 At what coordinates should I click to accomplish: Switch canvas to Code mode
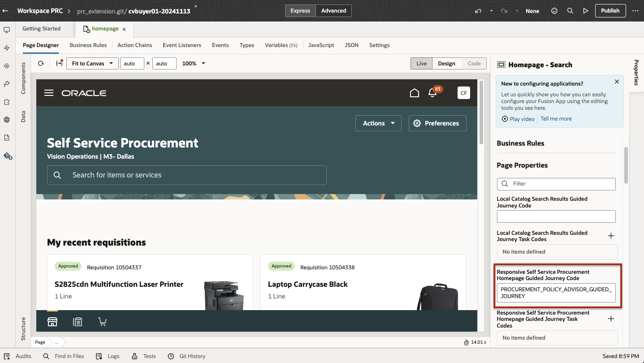coord(474,64)
